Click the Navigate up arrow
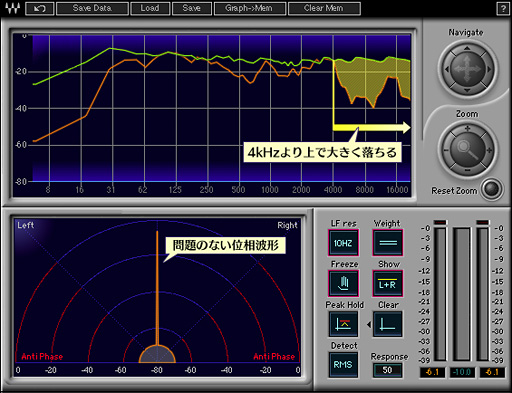 tap(467, 49)
